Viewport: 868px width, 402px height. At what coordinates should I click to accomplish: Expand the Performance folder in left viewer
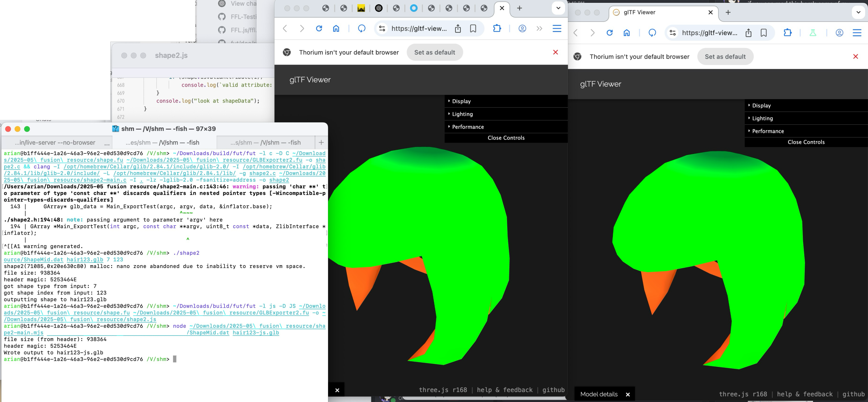468,127
